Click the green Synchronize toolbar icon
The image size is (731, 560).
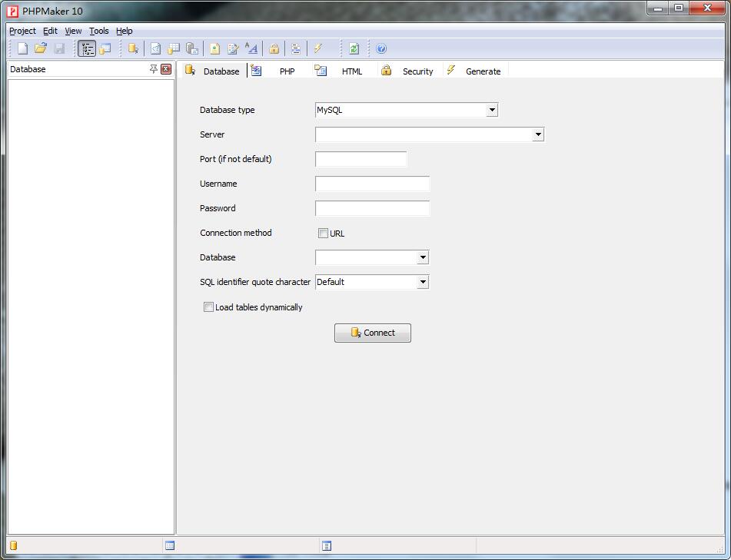354,48
